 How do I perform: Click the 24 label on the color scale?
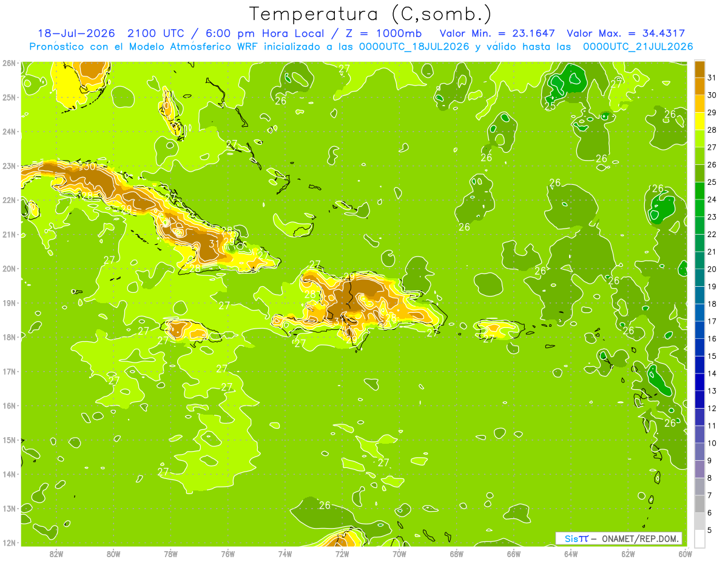[x=712, y=199]
